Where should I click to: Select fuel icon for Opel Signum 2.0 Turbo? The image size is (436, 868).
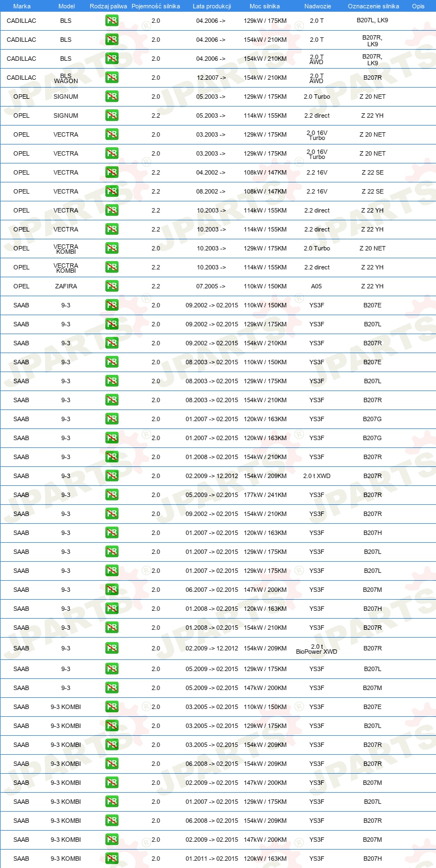coord(112,97)
